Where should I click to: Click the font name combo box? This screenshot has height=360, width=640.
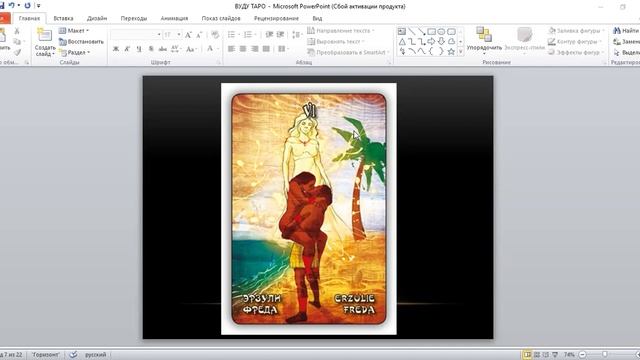coord(136,35)
